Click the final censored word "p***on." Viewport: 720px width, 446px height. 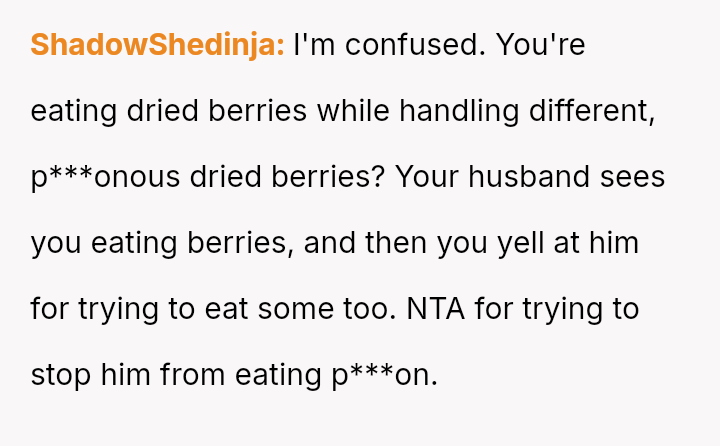[384, 375]
